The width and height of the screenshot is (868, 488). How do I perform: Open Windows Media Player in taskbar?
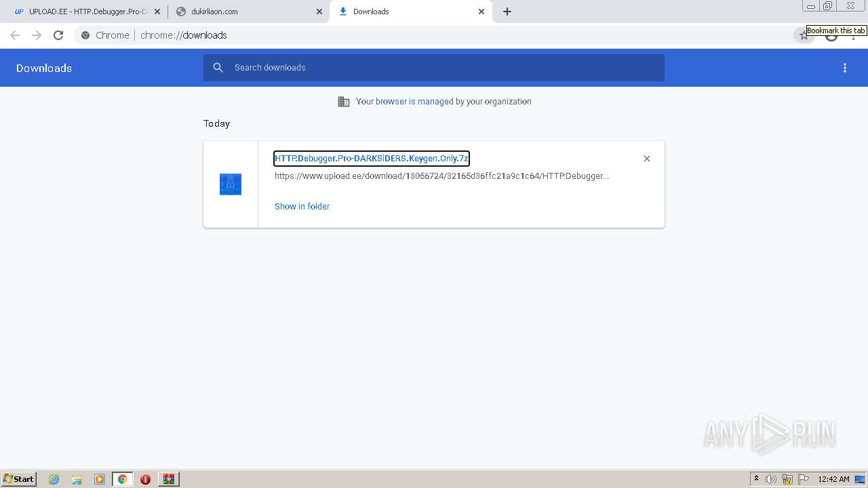pyautogui.click(x=100, y=479)
